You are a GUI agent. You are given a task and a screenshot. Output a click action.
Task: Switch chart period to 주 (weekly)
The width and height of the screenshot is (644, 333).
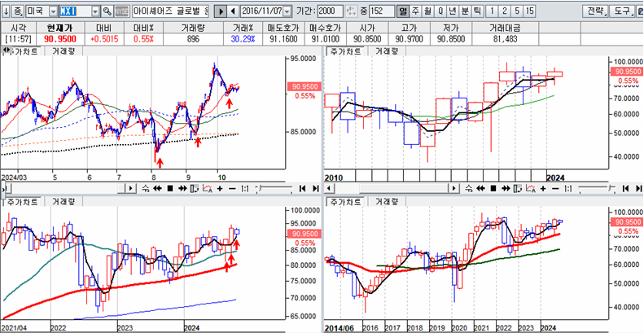(x=415, y=11)
